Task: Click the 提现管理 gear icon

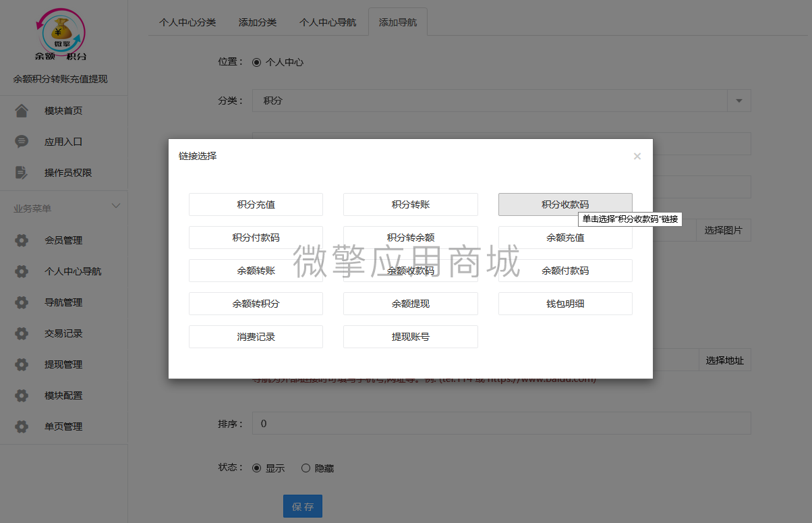Action: pos(21,364)
